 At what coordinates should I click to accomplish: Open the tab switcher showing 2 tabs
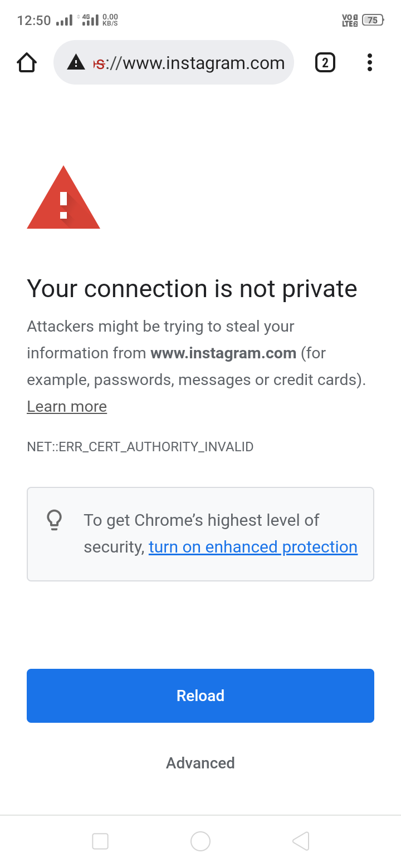(325, 62)
